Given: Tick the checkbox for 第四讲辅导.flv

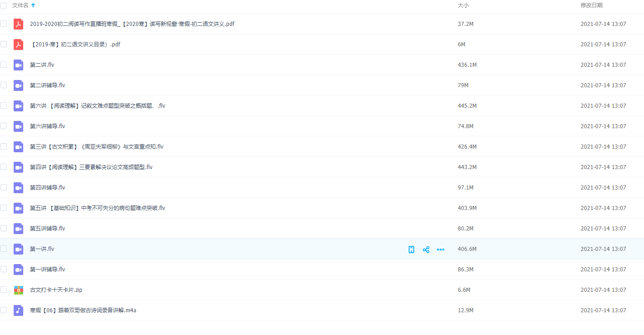Looking at the screenshot, I should [x=4, y=187].
